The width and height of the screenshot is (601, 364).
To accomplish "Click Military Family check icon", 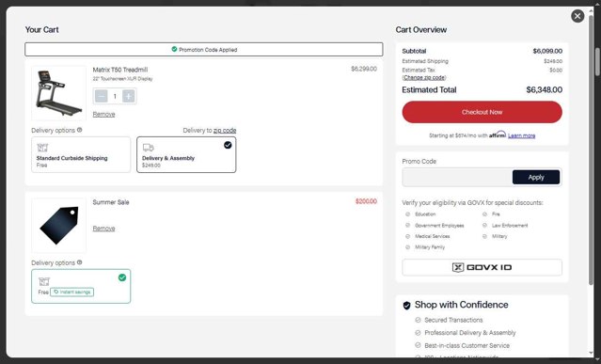I will pyautogui.click(x=408, y=247).
